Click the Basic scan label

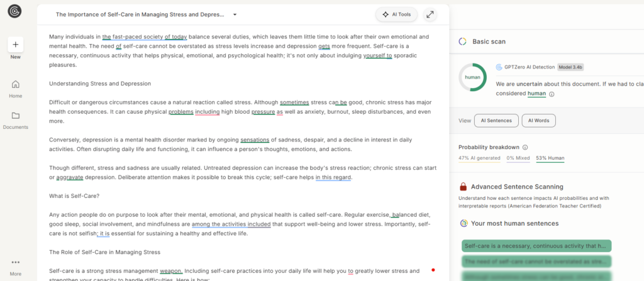point(489,41)
